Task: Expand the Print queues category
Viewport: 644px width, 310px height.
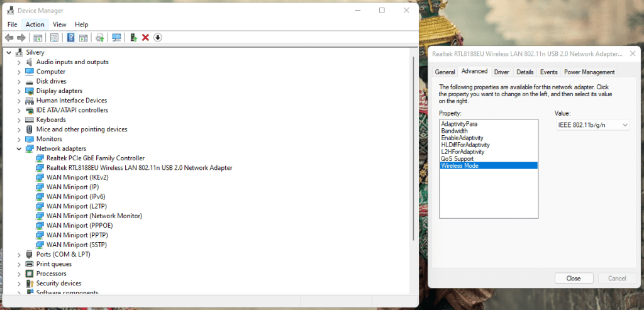Action: [x=19, y=264]
